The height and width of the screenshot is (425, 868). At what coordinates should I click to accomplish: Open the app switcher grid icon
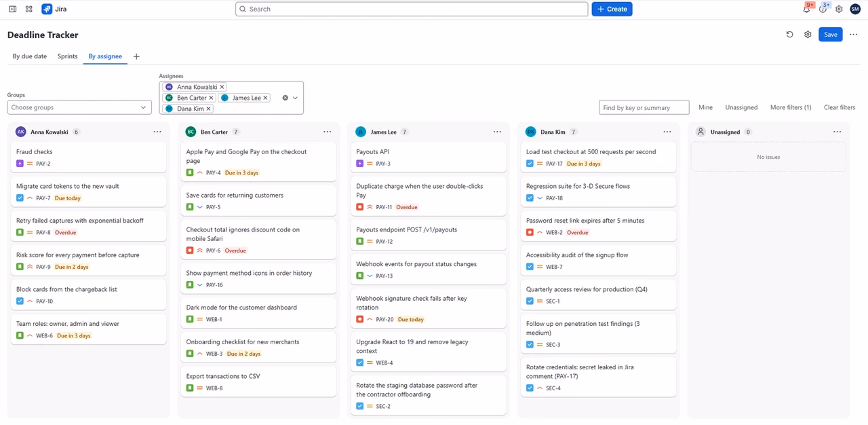[x=28, y=9]
